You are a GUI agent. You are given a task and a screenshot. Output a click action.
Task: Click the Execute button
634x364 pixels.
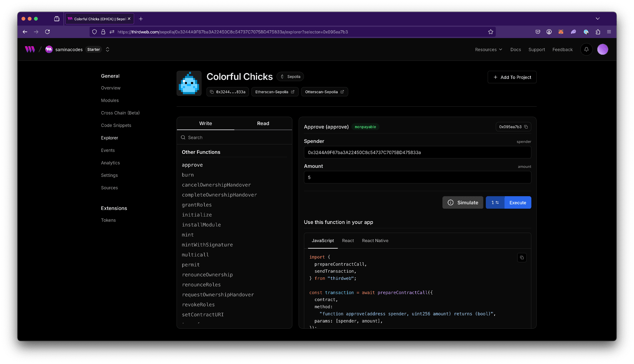[518, 203]
